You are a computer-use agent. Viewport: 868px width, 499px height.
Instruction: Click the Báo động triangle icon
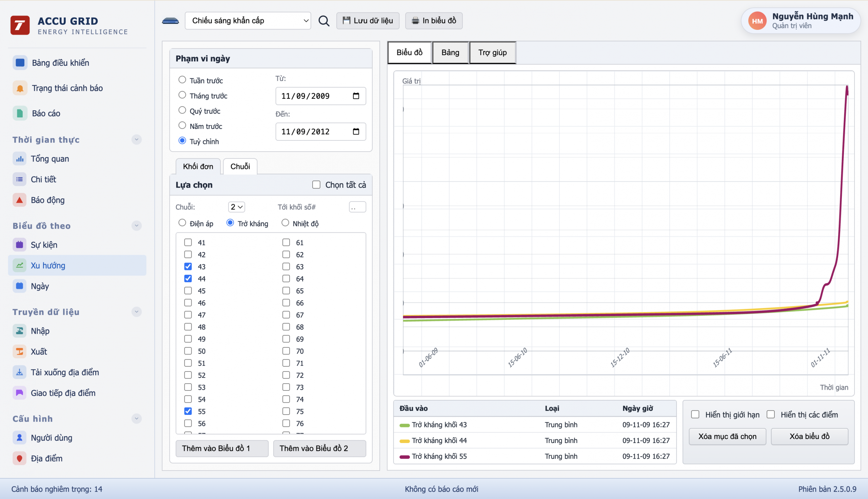pos(20,200)
